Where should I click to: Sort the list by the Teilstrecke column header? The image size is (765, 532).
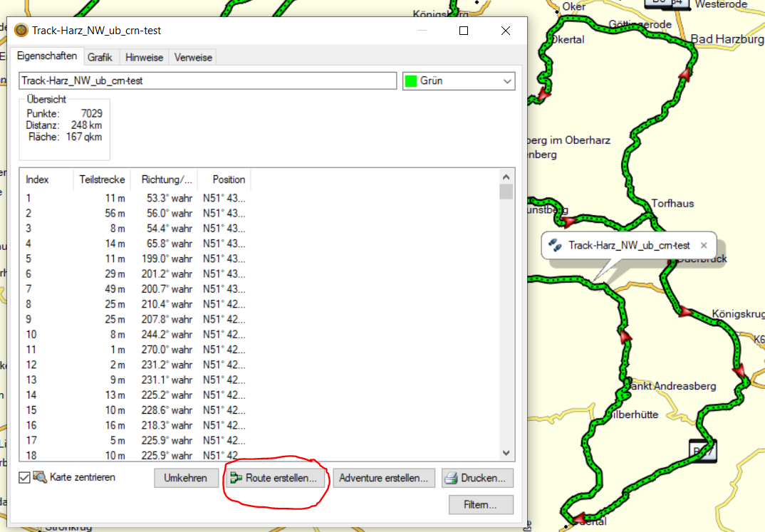(x=100, y=179)
